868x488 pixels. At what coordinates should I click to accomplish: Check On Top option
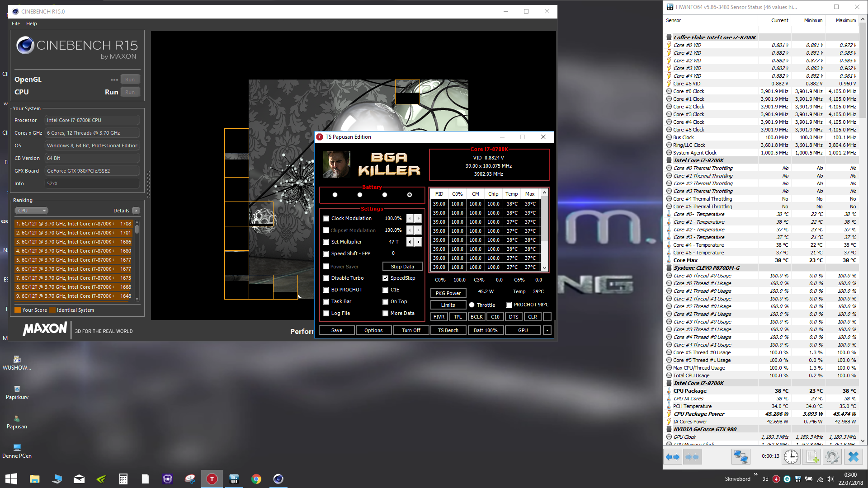coord(385,302)
